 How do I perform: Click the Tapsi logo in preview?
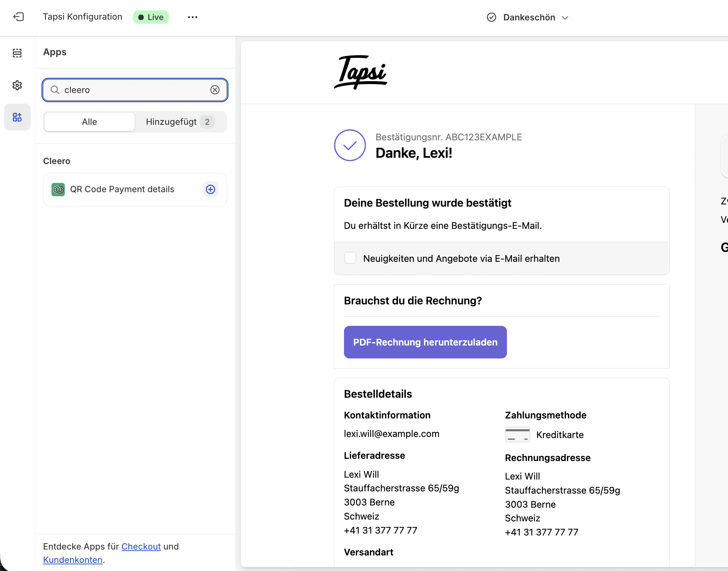coord(361,72)
